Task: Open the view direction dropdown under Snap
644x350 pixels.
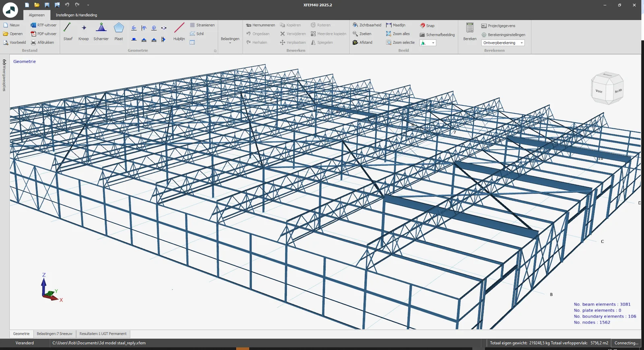Action: pos(428,43)
